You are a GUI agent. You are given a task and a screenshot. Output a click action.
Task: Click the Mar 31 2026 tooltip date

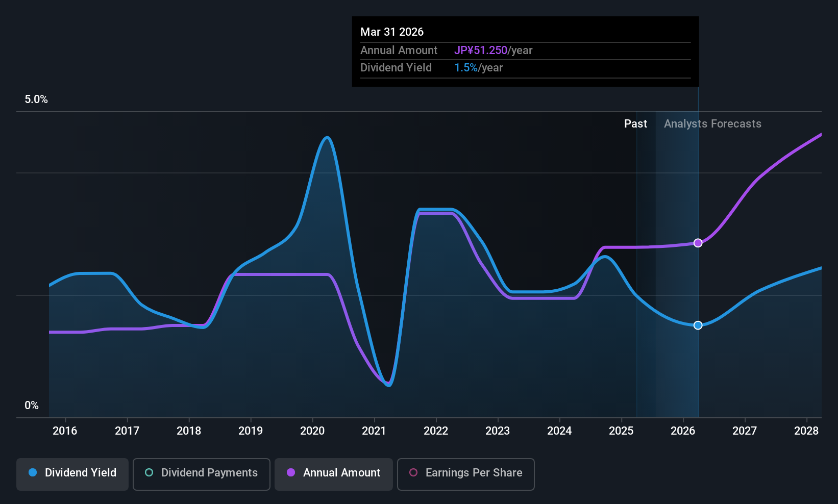tap(392, 32)
